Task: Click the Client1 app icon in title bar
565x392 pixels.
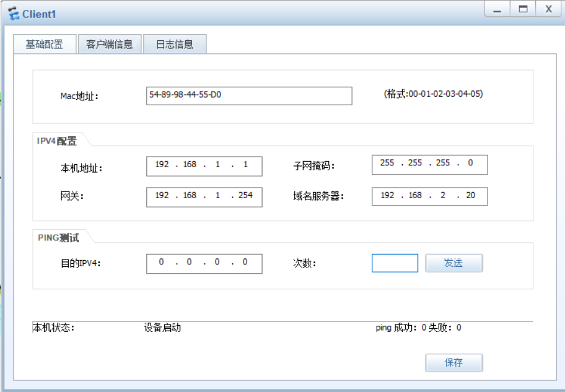Action: point(14,14)
